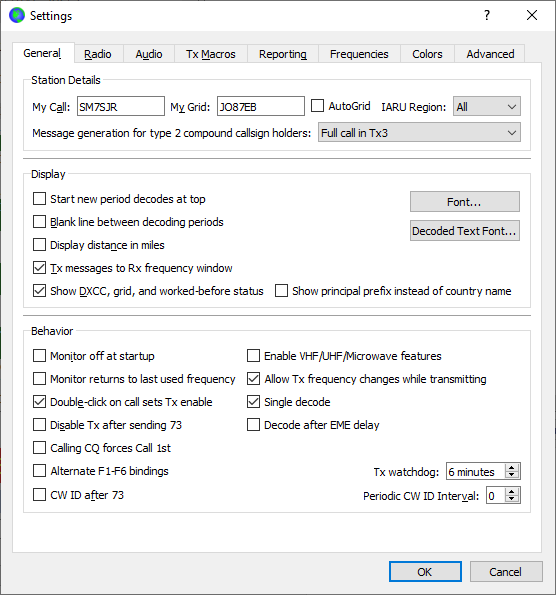Click the WSJT-X globe icon in title bar
The image size is (556, 595).
(17, 16)
